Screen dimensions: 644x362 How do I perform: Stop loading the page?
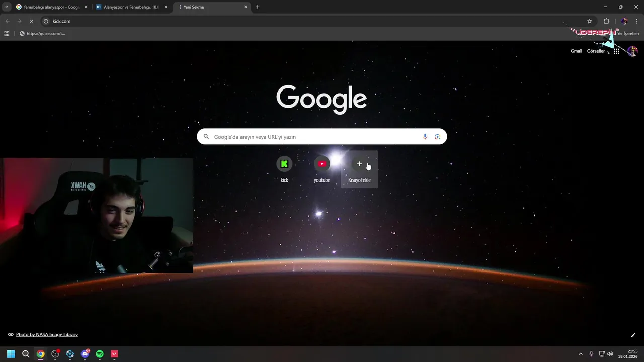click(31, 21)
